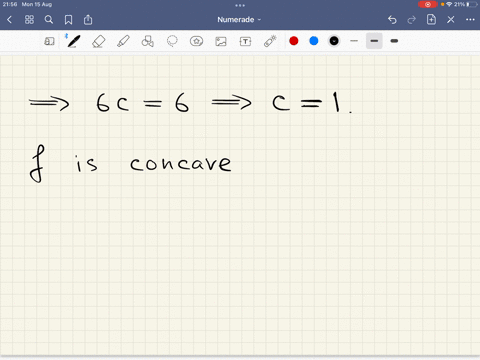This screenshot has width=480, height=360.
Task: Close the editing toolbar with X
Action: click(x=451, y=20)
